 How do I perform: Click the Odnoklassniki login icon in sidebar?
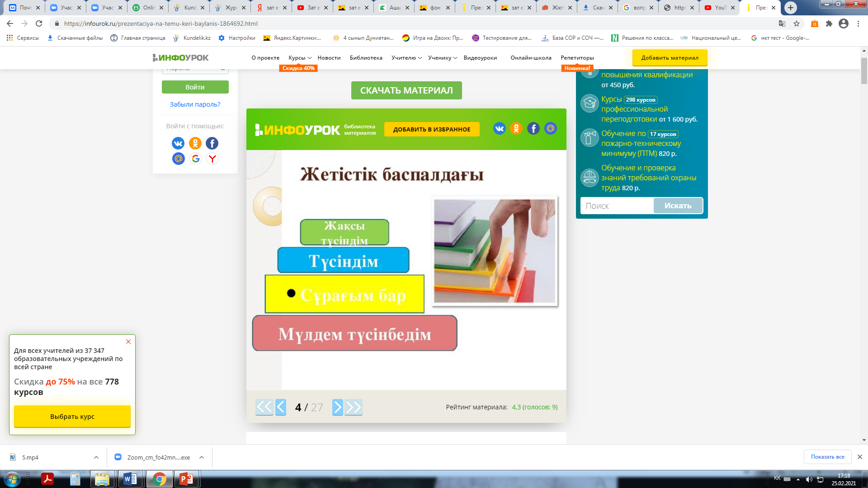195,143
